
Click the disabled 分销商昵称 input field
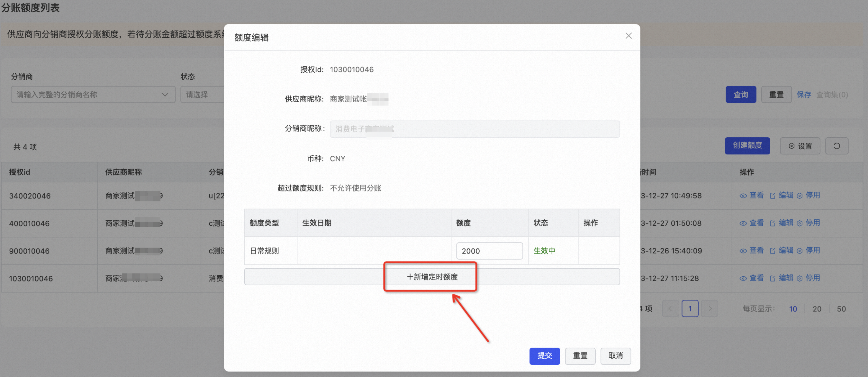[x=475, y=129]
